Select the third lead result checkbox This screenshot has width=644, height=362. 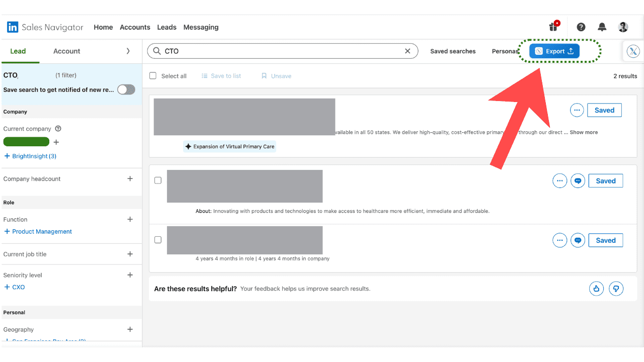(x=158, y=240)
